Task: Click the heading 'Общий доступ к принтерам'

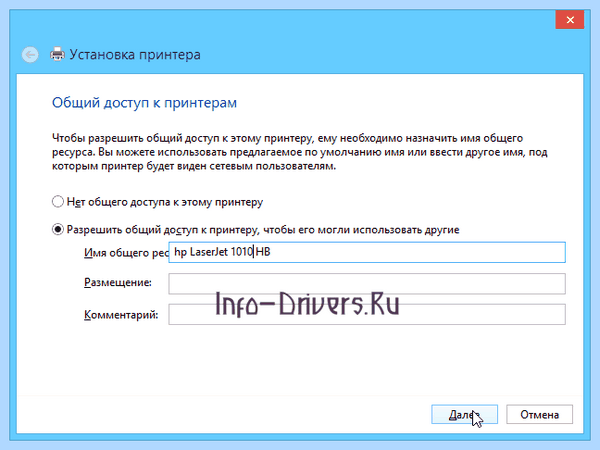Action: point(144,103)
